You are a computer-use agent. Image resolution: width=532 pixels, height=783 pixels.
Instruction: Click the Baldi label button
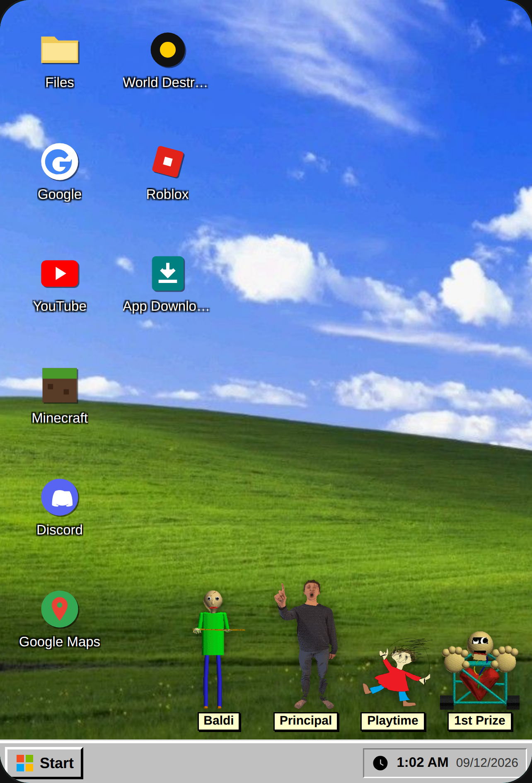[x=219, y=721]
